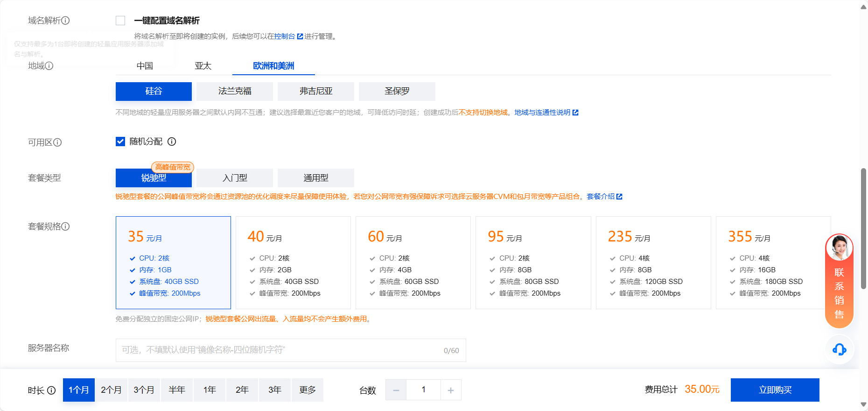Open the headset customer support icon
The width and height of the screenshot is (868, 411).
(839, 349)
